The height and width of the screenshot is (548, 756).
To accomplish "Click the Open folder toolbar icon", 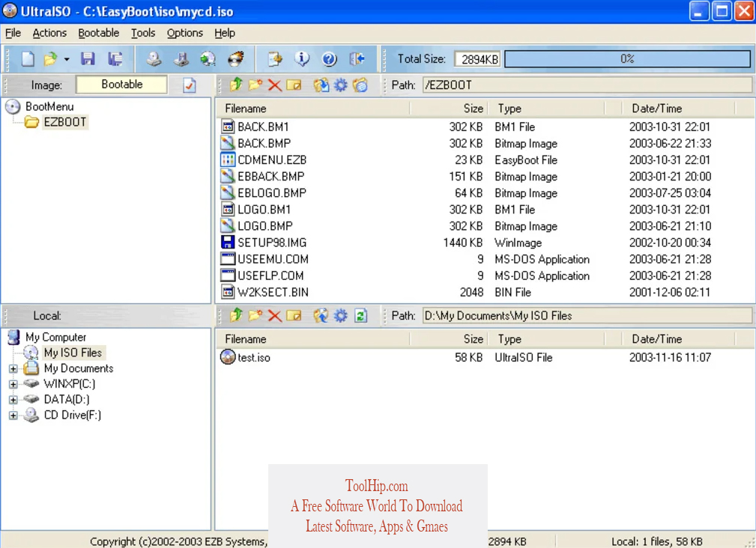I will pyautogui.click(x=50, y=58).
